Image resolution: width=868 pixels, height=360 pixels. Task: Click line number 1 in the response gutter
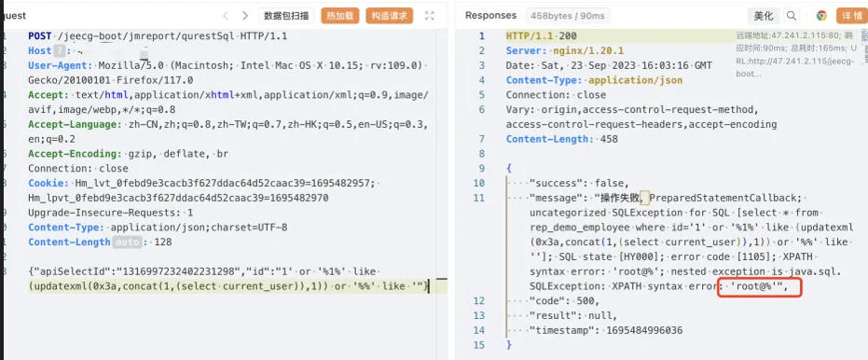[481, 36]
